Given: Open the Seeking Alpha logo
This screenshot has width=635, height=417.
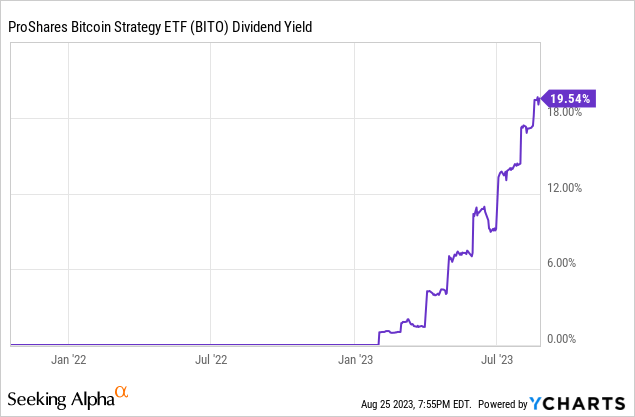Looking at the screenshot, I should pyautogui.click(x=60, y=401).
